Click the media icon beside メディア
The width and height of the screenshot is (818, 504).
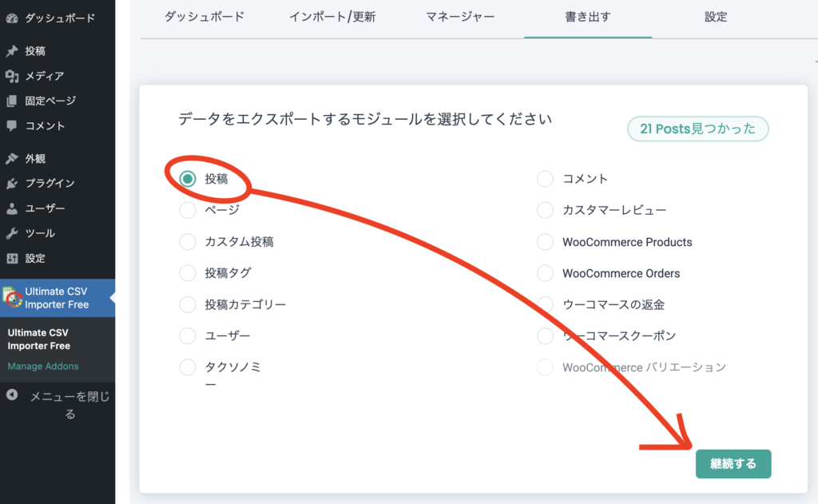(12, 76)
